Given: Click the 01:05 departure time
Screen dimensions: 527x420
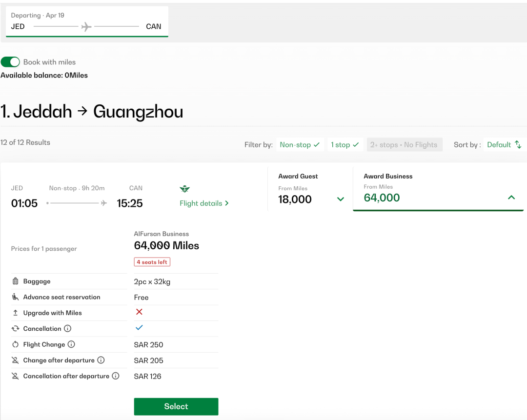Looking at the screenshot, I should [24, 203].
